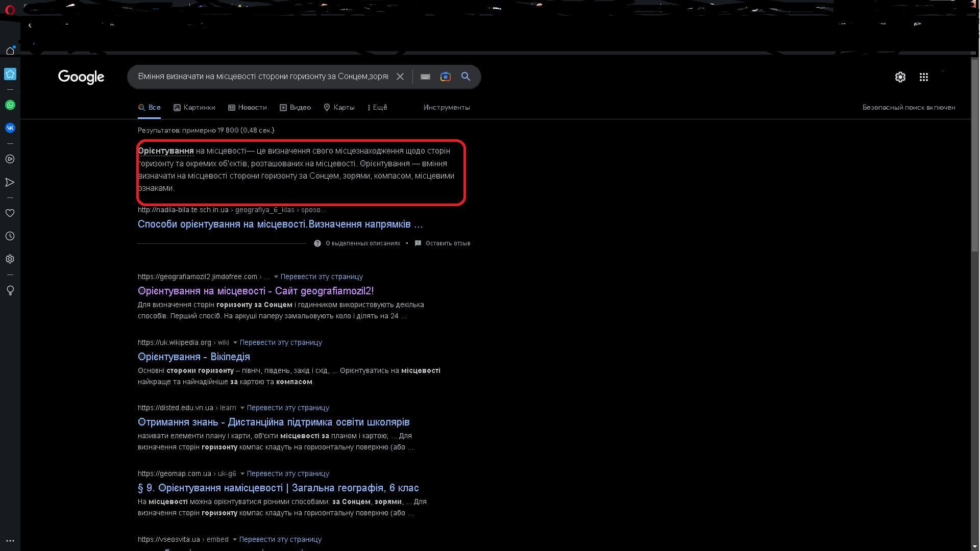The image size is (980, 551).
Task: Open VK messenger in sidebar
Action: pyautogui.click(x=10, y=128)
